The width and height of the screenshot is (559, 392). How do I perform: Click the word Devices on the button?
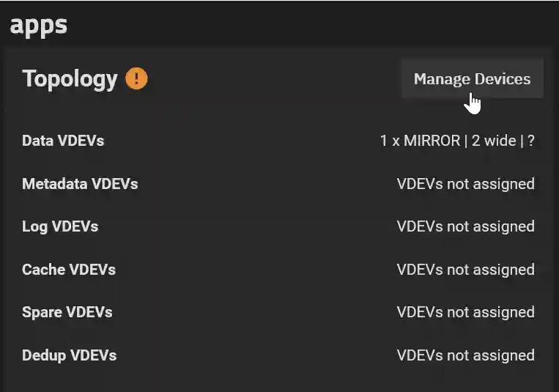(x=502, y=79)
